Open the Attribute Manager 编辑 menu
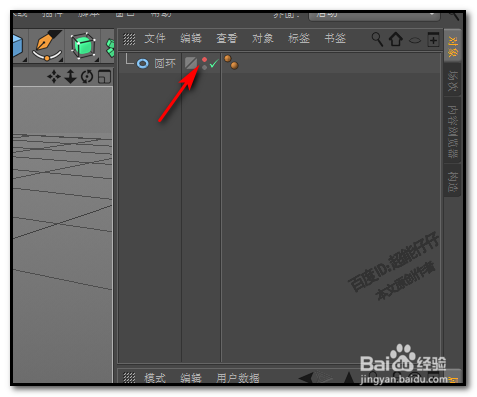This screenshot has height=397, width=477. point(191,378)
